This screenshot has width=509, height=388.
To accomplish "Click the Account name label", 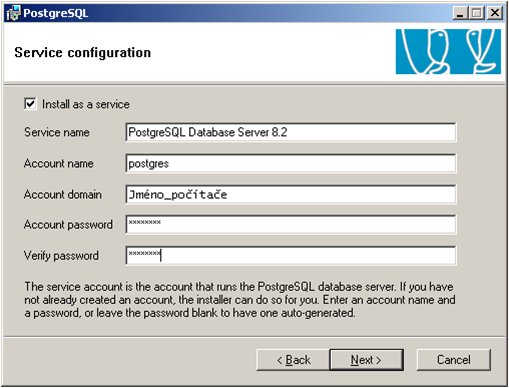I will [59, 163].
